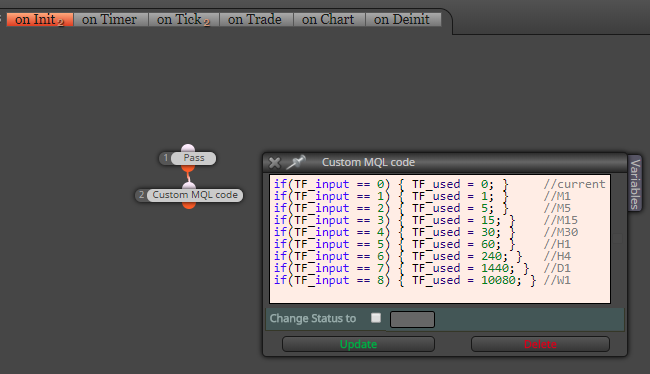Click the code line with //M15 comment
This screenshot has height=374, width=650.
(426, 220)
